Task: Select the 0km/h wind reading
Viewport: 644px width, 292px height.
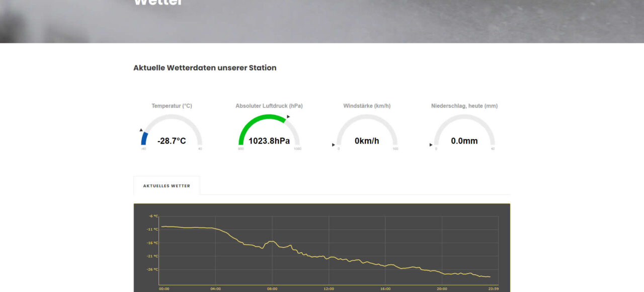Action: (x=367, y=141)
